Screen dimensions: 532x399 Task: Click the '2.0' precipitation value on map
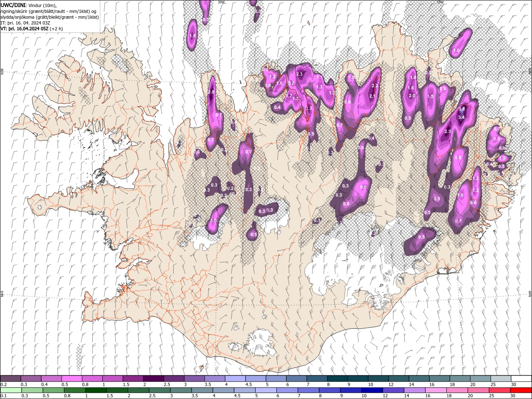(412, 96)
